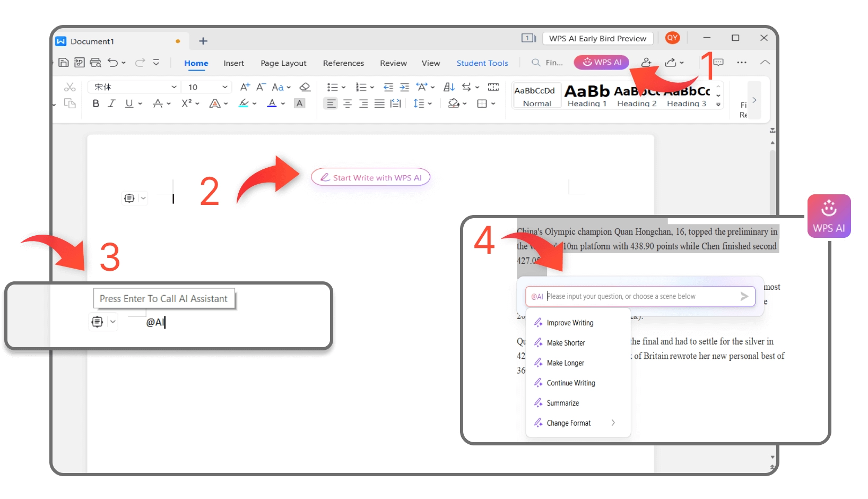Open the Page Layout tab
This screenshot has width=868, height=499.
pos(283,63)
